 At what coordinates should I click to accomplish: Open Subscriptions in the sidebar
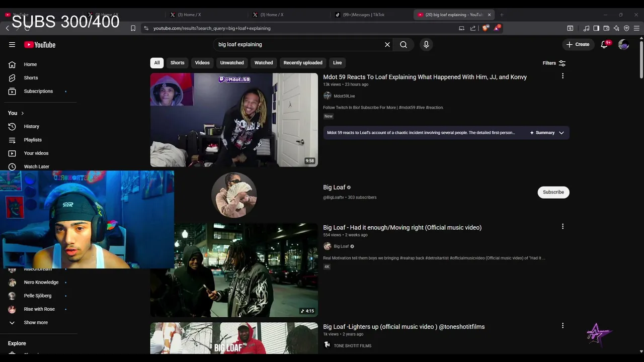click(x=38, y=91)
